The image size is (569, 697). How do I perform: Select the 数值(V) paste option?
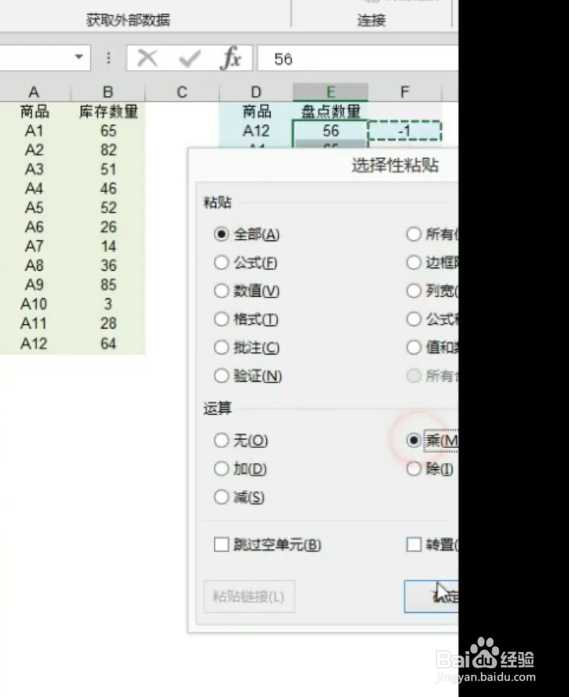(x=247, y=291)
